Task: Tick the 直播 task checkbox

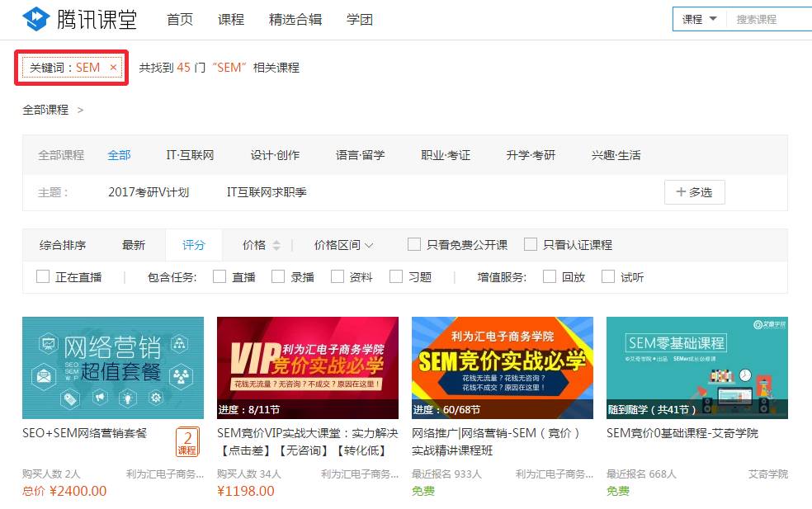Action: coord(219,276)
